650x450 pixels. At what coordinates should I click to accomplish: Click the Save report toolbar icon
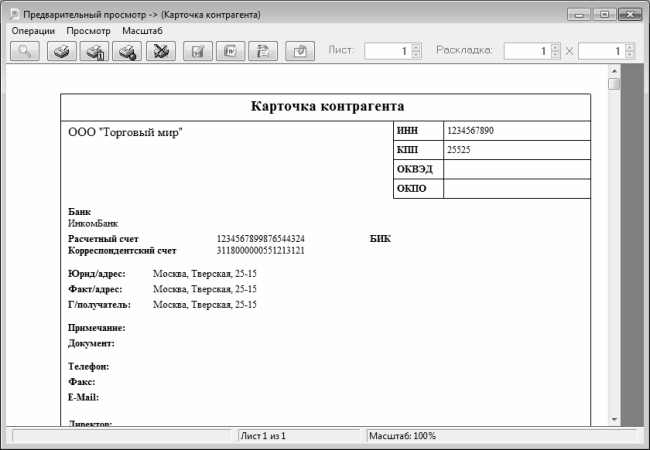click(199, 50)
